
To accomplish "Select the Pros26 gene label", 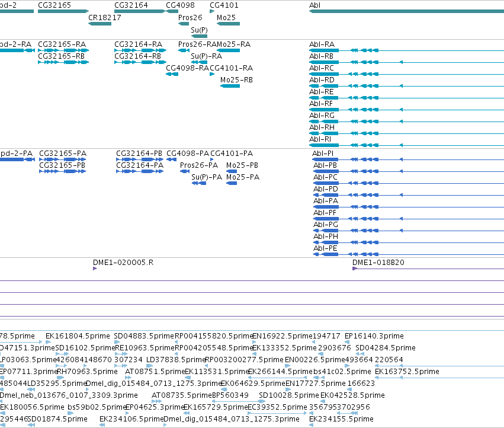I will [190, 18].
